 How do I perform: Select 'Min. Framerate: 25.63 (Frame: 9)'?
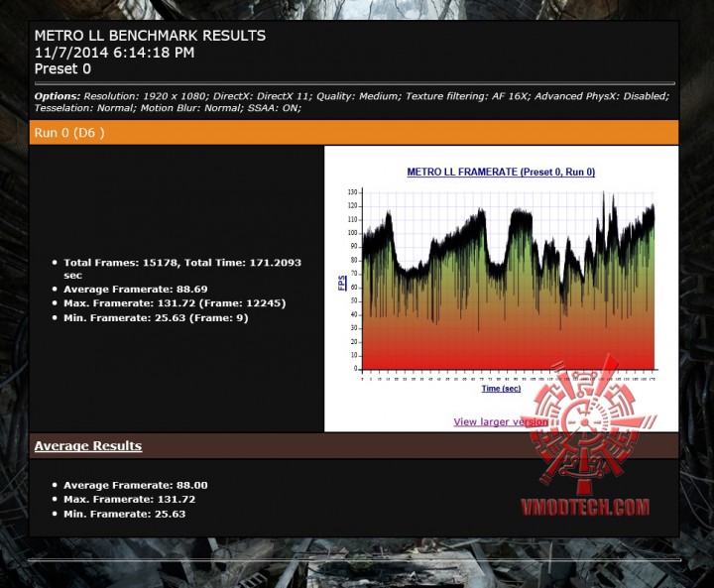[x=156, y=318]
